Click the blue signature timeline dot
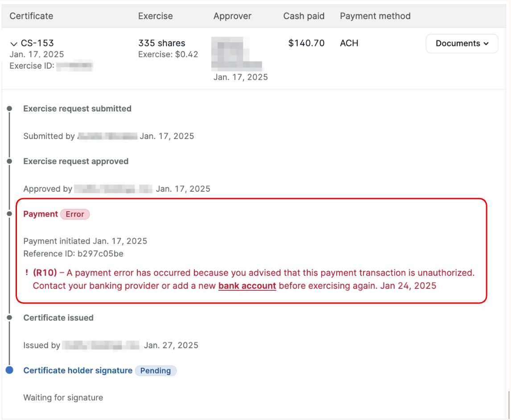The image size is (511, 420). click(x=9, y=370)
